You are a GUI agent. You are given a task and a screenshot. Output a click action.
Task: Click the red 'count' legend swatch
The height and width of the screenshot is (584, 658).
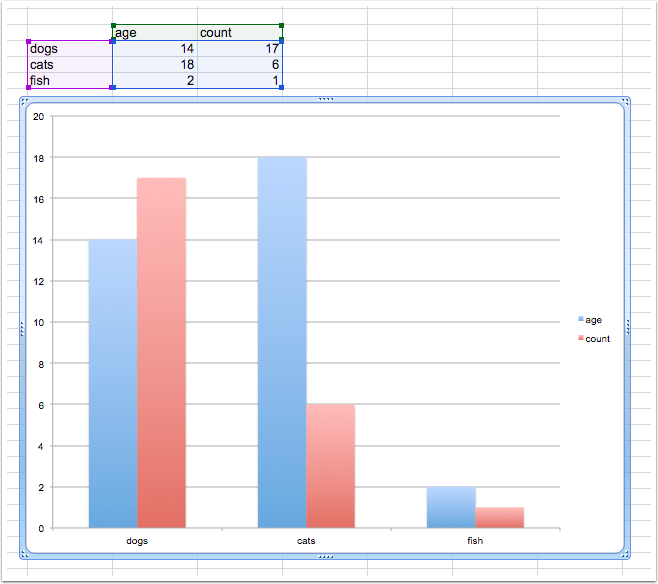581,339
